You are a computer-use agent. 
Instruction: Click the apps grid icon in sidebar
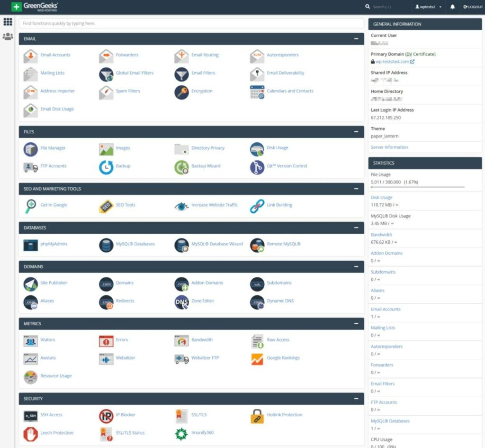(8, 22)
